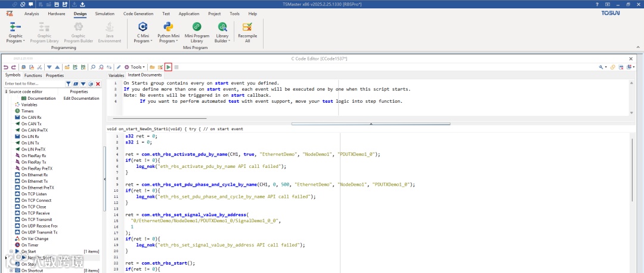Select On CAN Rx in symbol tree
Image resolution: width=644 pixels, height=273 pixels.
click(x=31, y=117)
